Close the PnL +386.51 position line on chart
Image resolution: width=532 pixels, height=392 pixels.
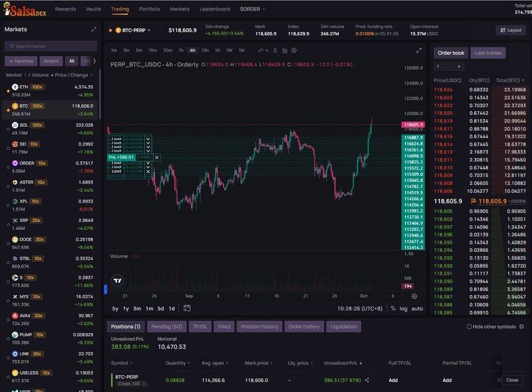[157, 157]
